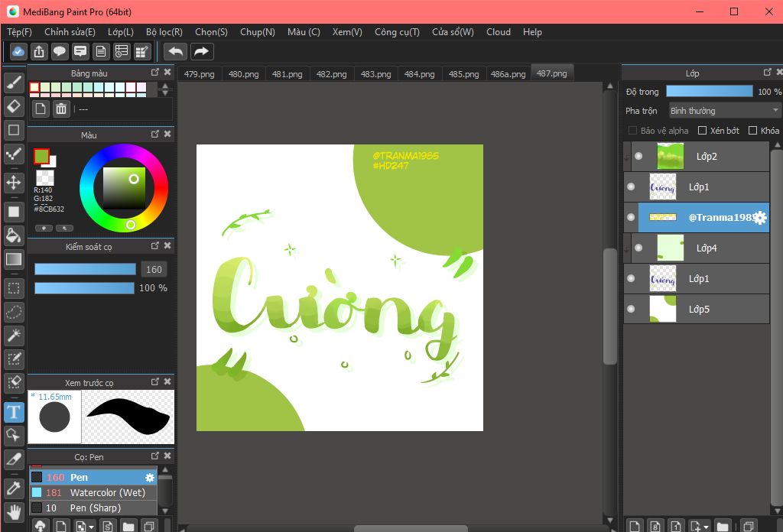This screenshot has width=783, height=532.
Task: Enable the Khóa lock checkbox
Action: 752,131
